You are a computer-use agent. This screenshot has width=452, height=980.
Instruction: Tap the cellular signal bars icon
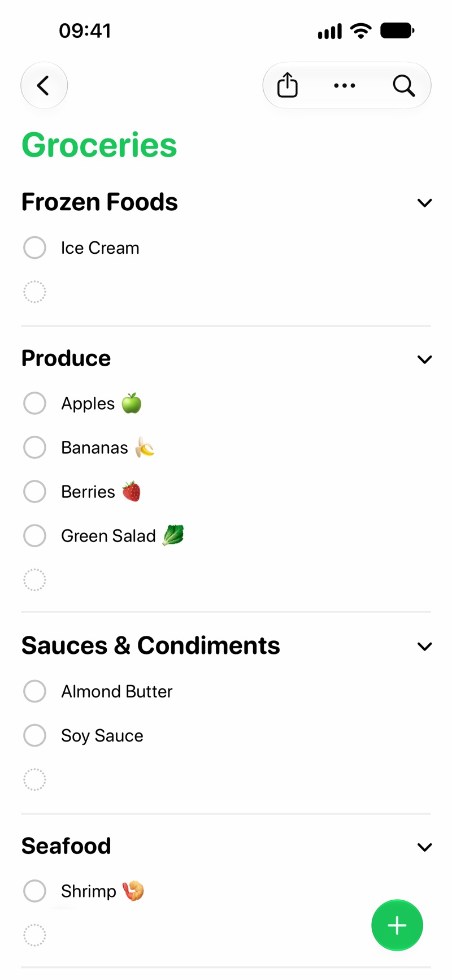(330, 31)
